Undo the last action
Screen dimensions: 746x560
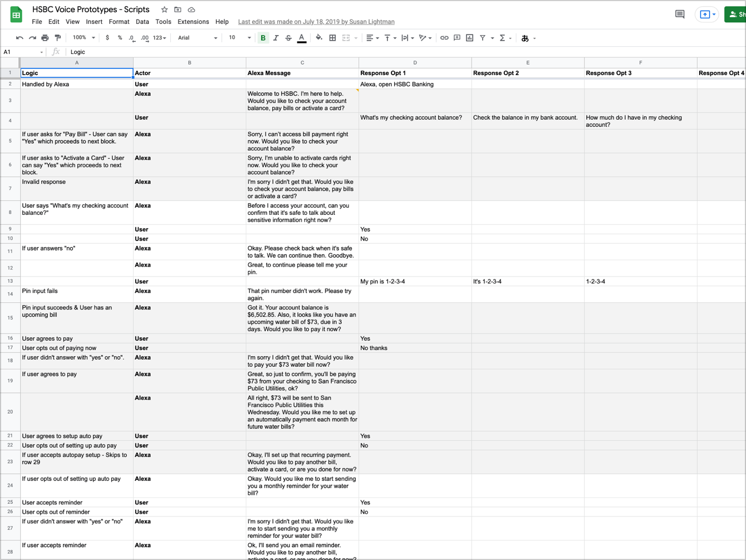click(19, 38)
